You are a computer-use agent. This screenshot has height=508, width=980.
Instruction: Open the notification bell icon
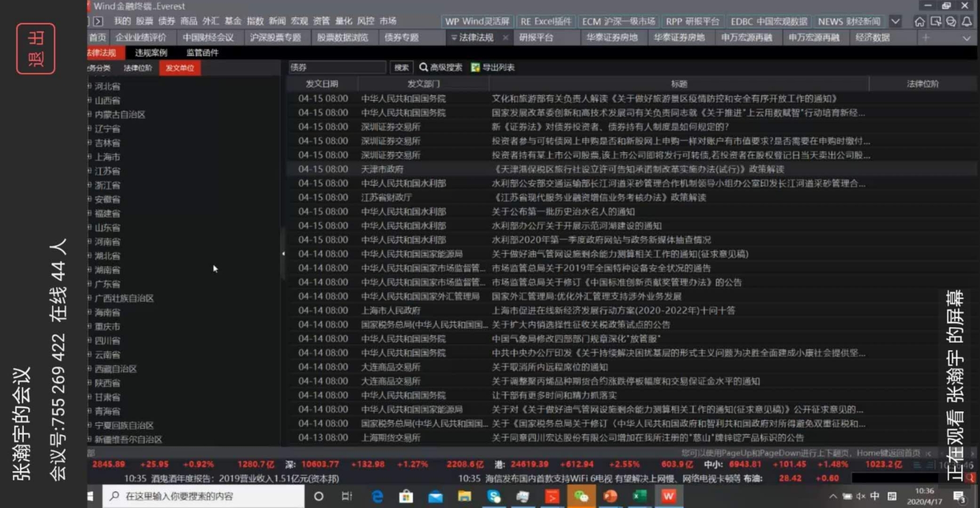pyautogui.click(x=967, y=21)
